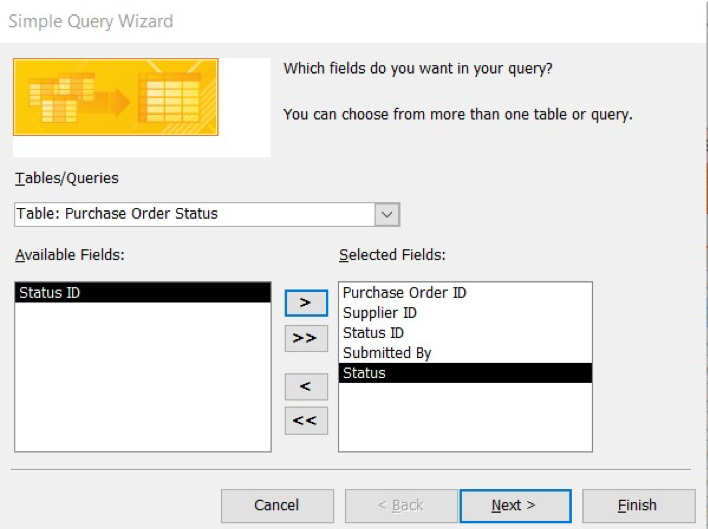
Task: Click the Available Fields label
Action: click(70, 255)
